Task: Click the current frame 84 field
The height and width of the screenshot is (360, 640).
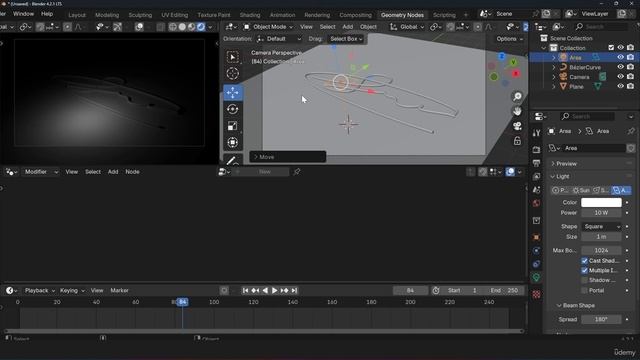Action: (410, 290)
